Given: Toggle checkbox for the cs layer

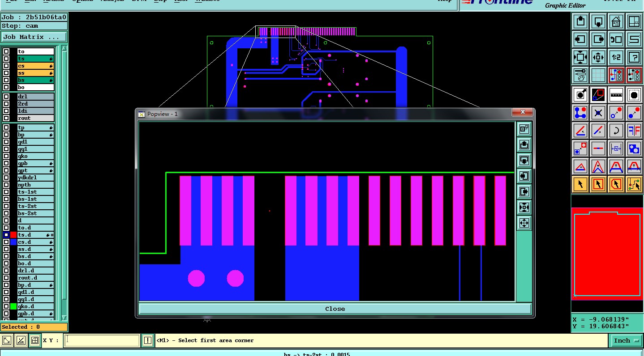Looking at the screenshot, I should [6, 66].
